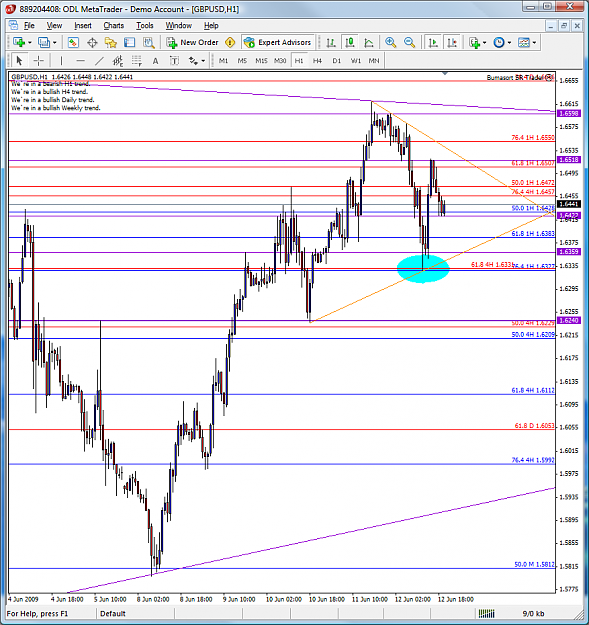Click the '61.8 D 1.6053' level label
The image size is (589, 625).
click(x=534, y=426)
